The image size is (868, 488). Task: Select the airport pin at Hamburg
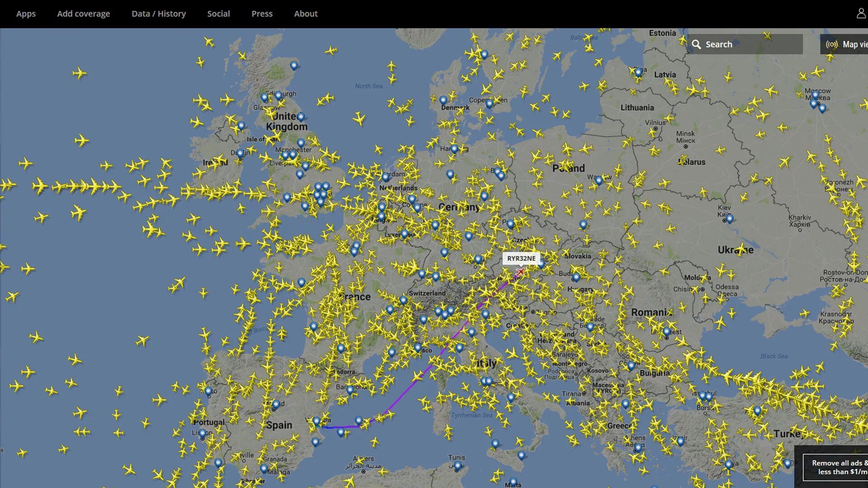tap(454, 149)
